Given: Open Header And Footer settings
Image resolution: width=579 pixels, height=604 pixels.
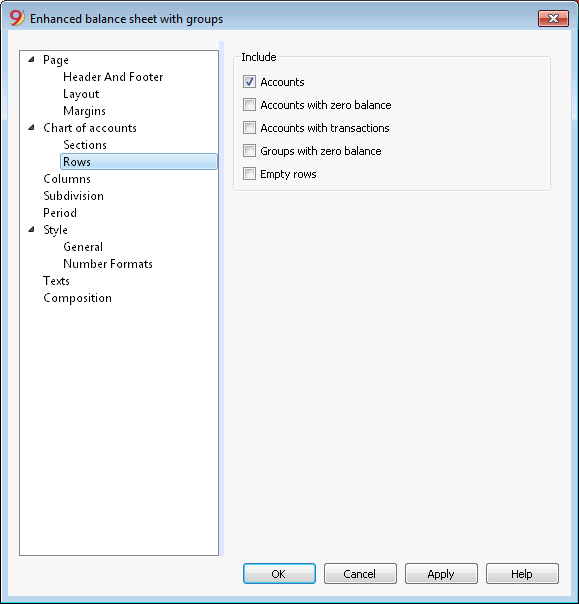Looking at the screenshot, I should point(113,77).
